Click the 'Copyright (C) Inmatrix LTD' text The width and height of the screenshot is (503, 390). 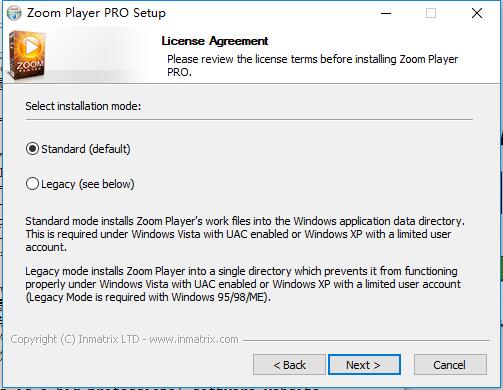pyautogui.click(x=75, y=339)
